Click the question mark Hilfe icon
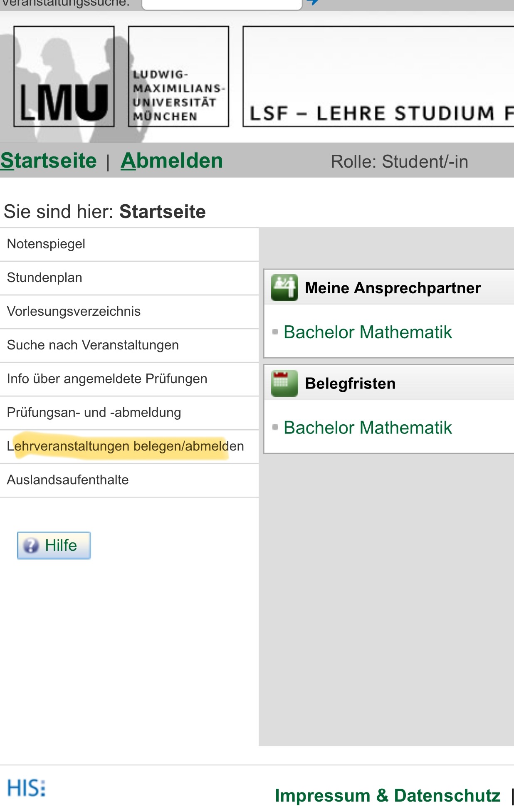The image size is (514, 812). (x=31, y=545)
